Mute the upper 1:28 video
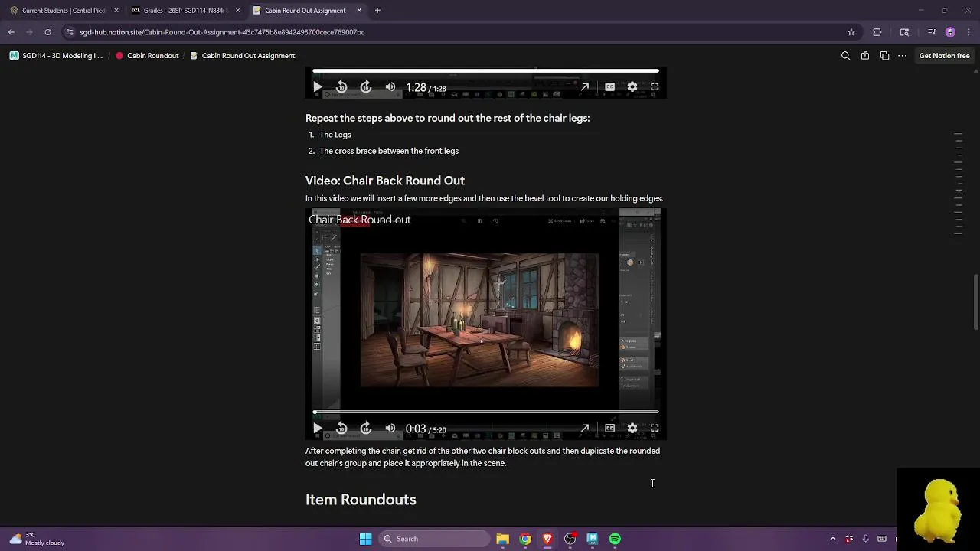This screenshot has height=551, width=980. coord(390,87)
